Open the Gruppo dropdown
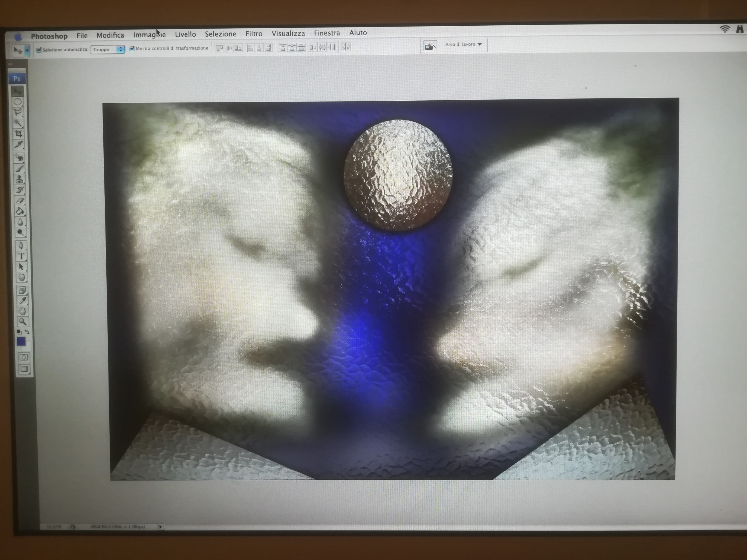 click(107, 49)
